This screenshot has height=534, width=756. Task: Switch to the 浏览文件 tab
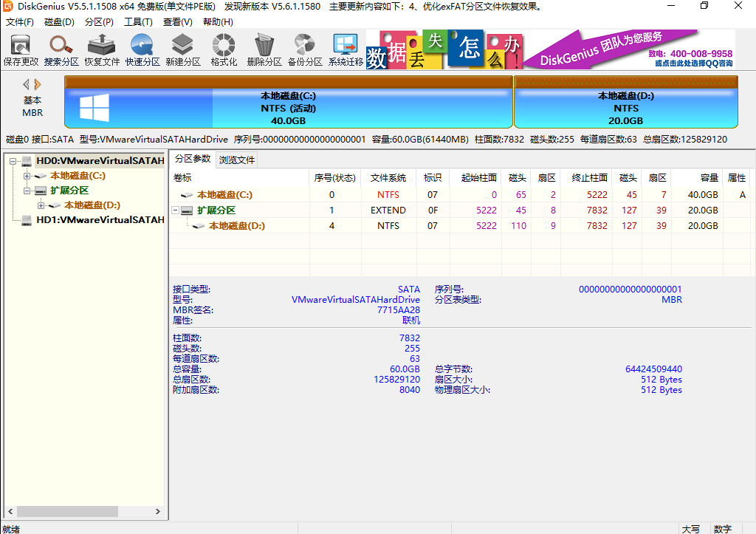(x=237, y=160)
